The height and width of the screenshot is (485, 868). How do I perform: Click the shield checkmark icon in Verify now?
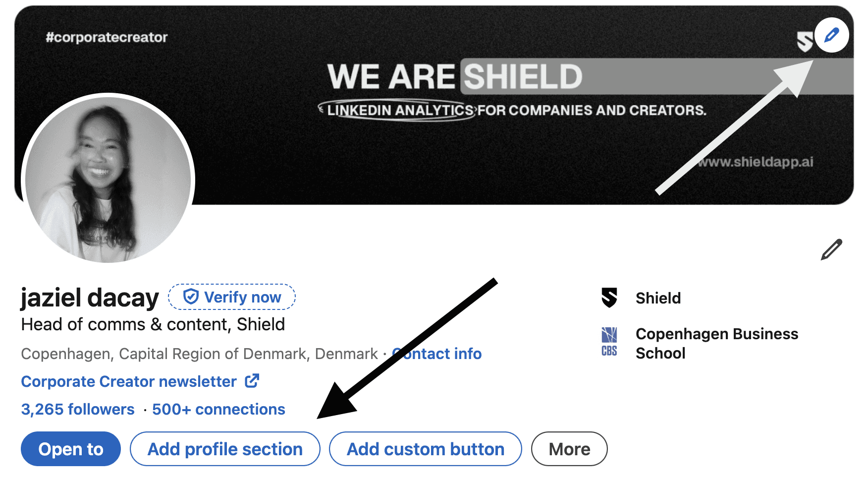pos(191,297)
